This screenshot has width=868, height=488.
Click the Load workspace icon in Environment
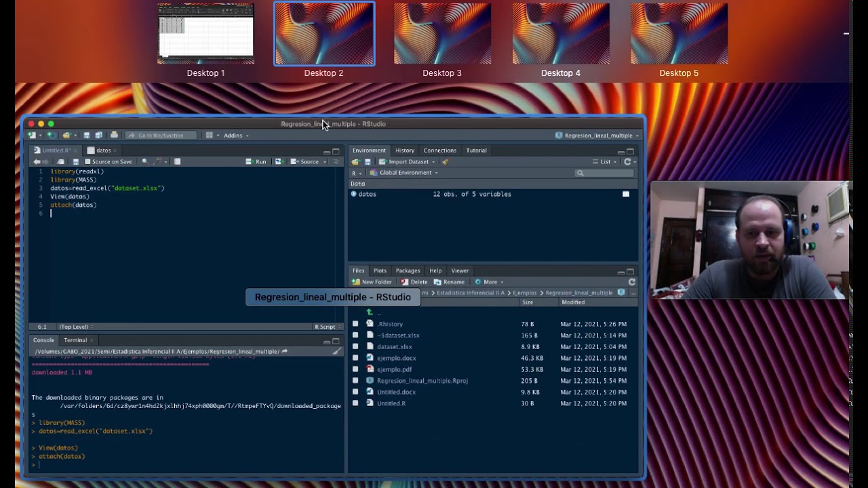(355, 162)
